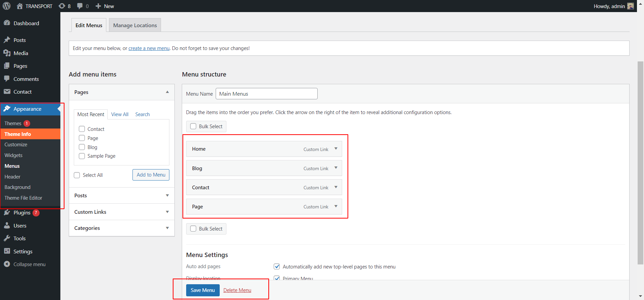Image resolution: width=644 pixels, height=300 pixels.
Task: Uncheck Automatically add new top-level pages
Action: tap(277, 267)
